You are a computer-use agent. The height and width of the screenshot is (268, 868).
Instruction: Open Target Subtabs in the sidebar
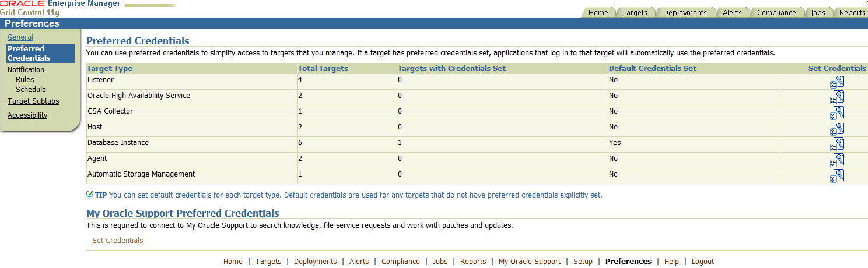(33, 101)
